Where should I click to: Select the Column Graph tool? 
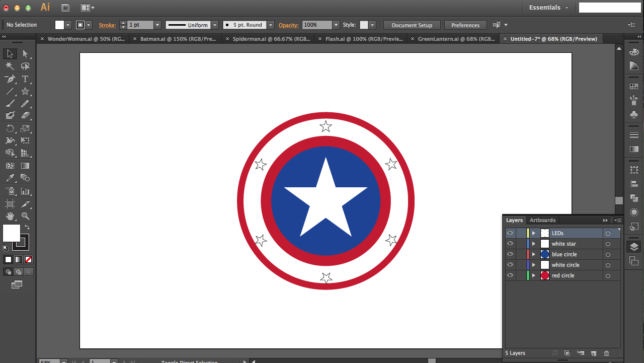25,191
